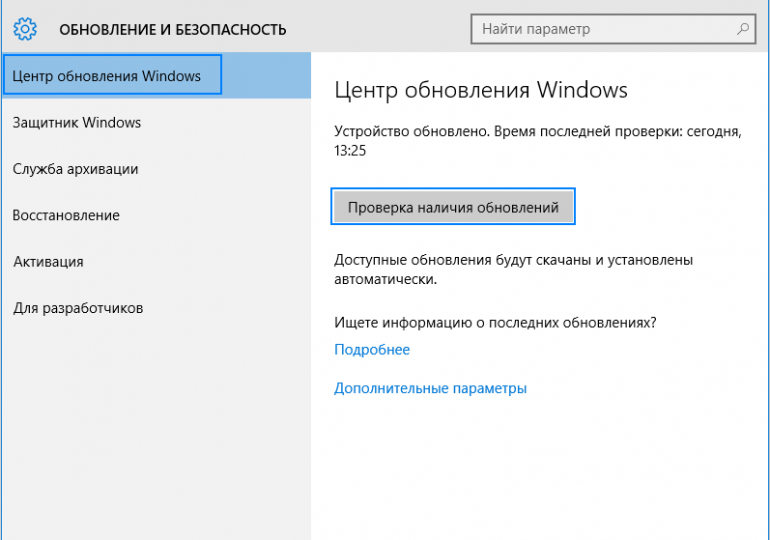The width and height of the screenshot is (770, 540).
Task: Open 'Активация' section
Action: tap(156, 262)
